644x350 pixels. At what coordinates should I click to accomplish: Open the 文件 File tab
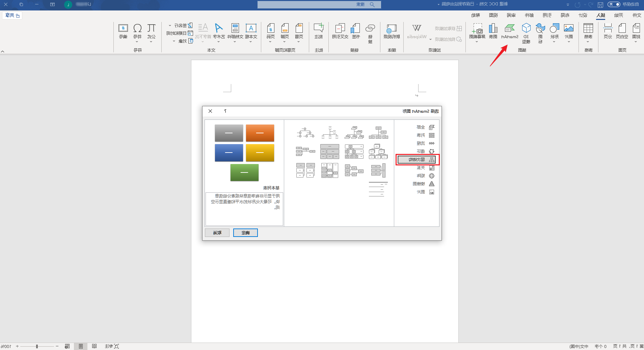click(637, 15)
